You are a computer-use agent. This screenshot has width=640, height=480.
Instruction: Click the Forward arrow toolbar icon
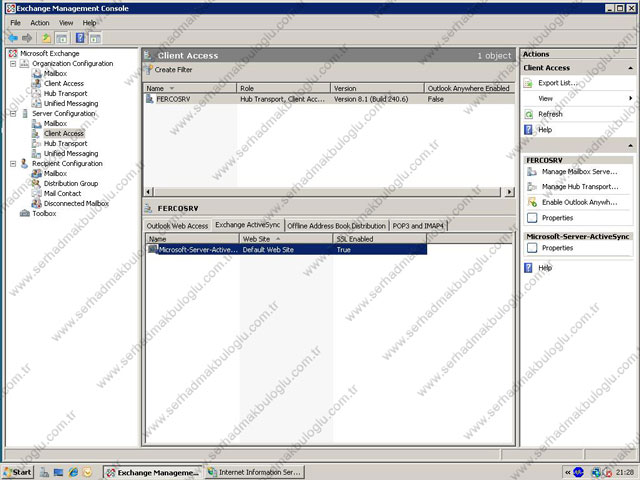pyautogui.click(x=27, y=38)
